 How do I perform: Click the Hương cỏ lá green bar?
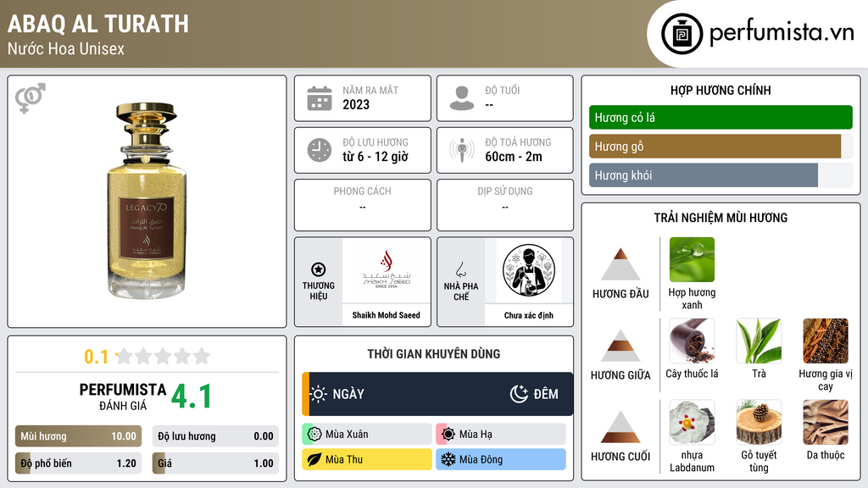[x=721, y=117]
